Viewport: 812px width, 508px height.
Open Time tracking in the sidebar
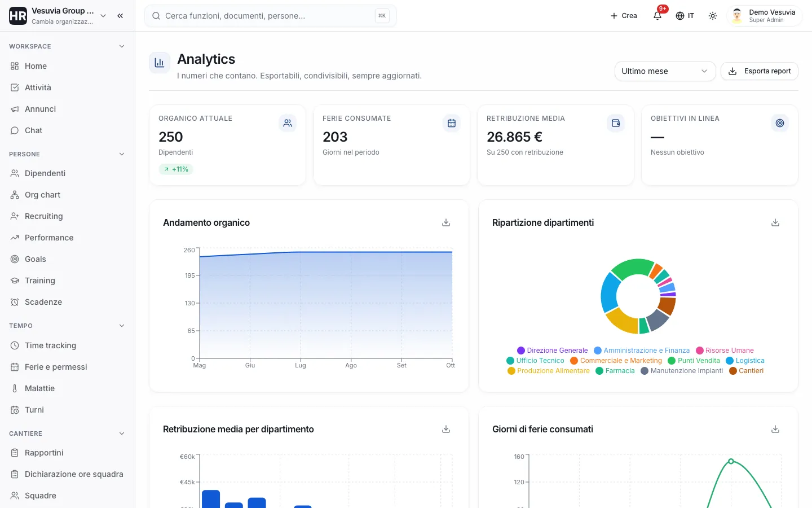(68, 345)
